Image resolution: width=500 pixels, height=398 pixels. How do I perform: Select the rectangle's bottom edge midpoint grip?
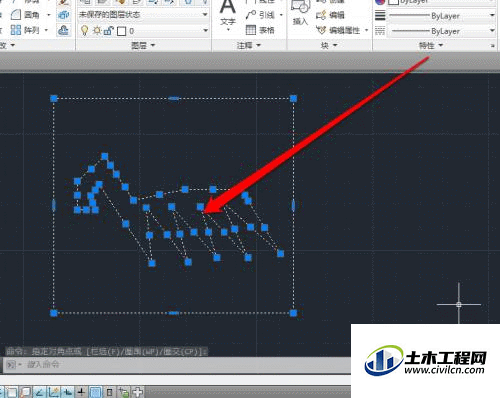[174, 313]
